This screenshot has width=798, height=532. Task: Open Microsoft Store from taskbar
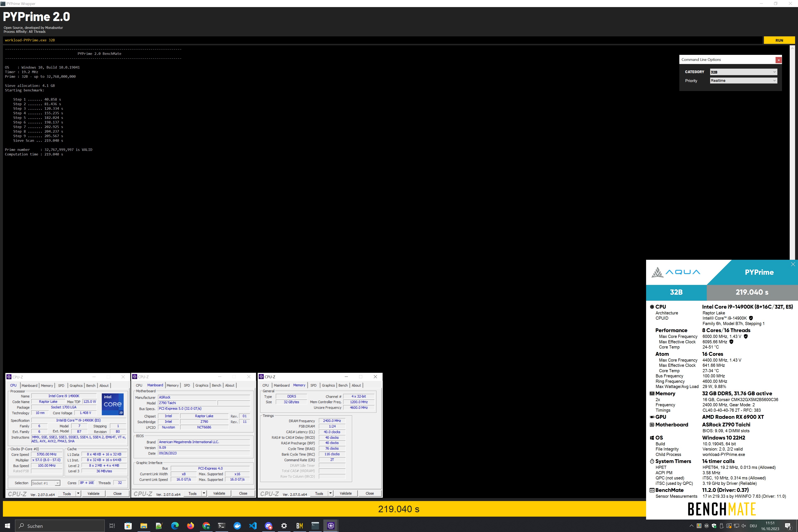128,526
